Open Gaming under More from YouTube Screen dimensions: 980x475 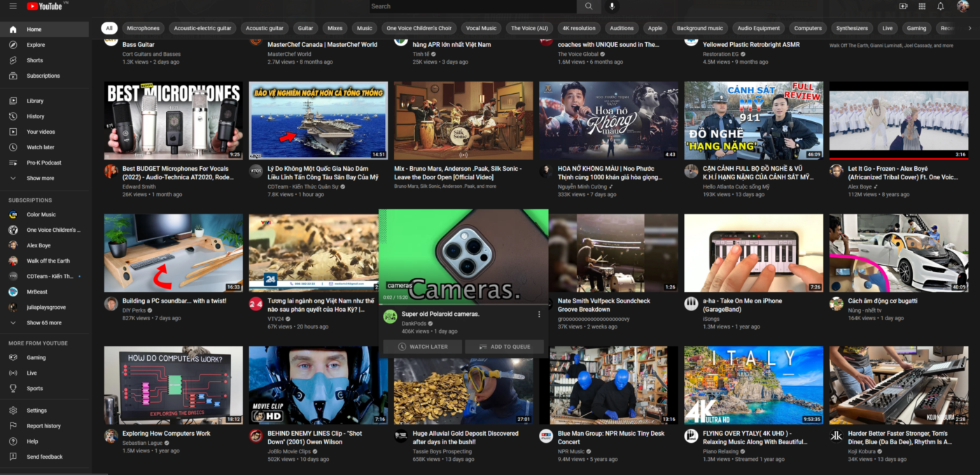(x=45, y=357)
